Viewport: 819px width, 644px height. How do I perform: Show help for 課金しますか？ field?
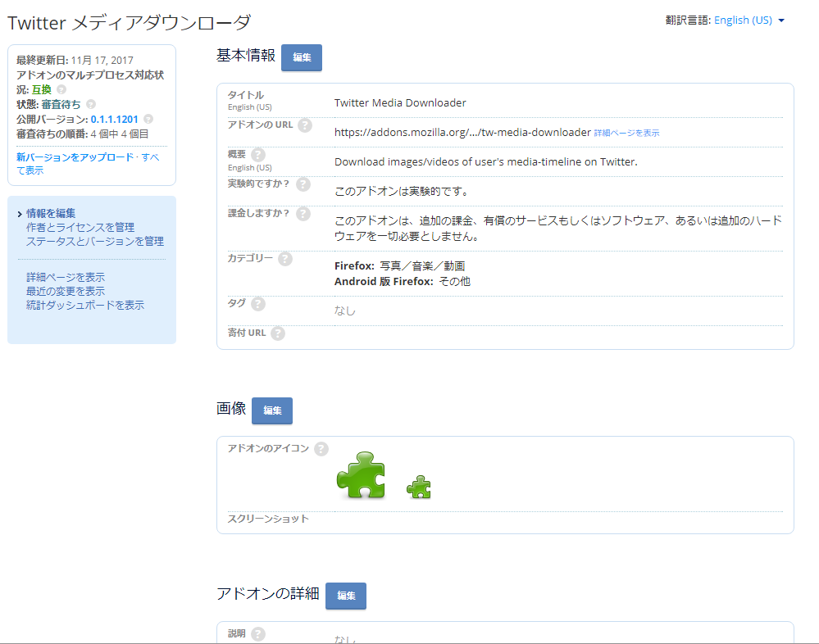(x=303, y=214)
